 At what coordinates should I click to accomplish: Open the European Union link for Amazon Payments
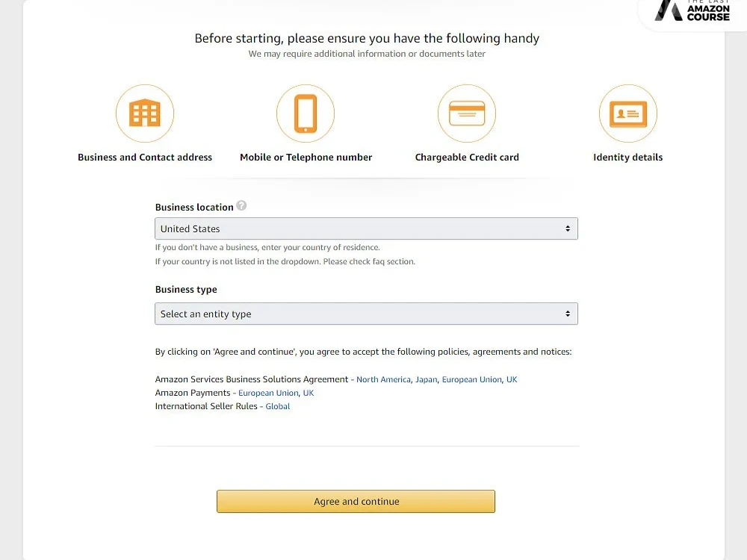tap(269, 393)
